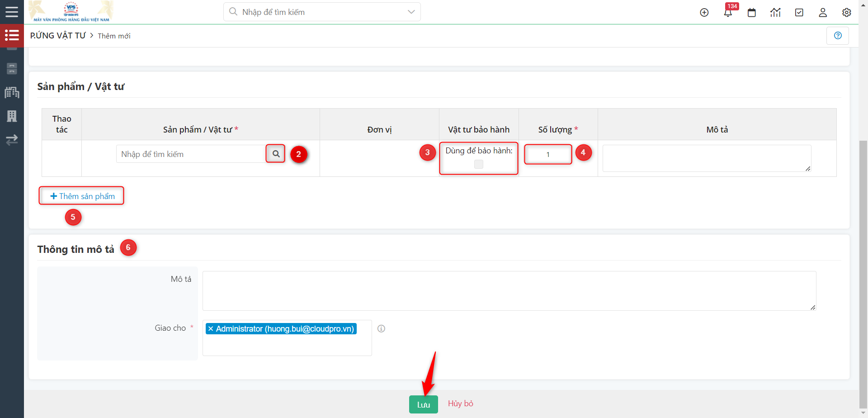Image resolution: width=868 pixels, height=418 pixels.
Task: Open the reports chart icon
Action: coord(775,13)
